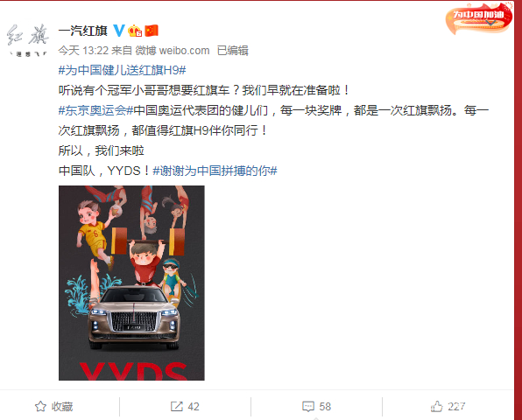Image resolution: width=522 pixels, height=420 pixels.
Task: Click the crown membership level badge
Action: pos(135,31)
